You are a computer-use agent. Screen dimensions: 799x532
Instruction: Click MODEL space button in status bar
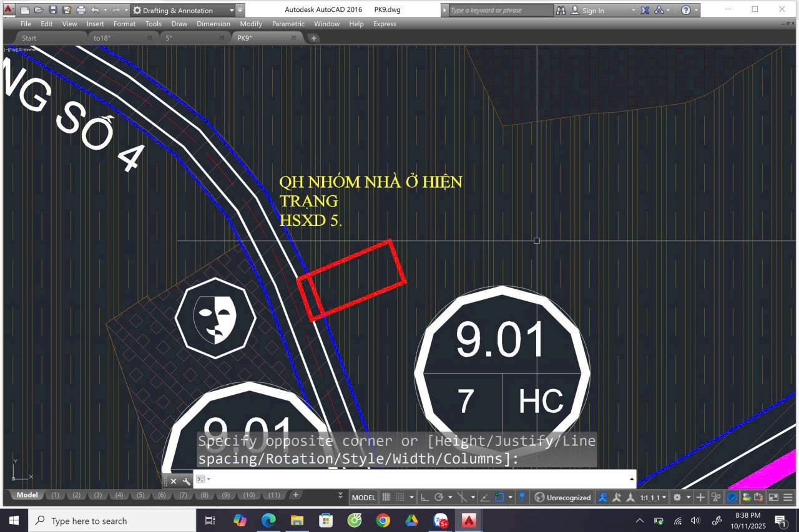(x=363, y=497)
